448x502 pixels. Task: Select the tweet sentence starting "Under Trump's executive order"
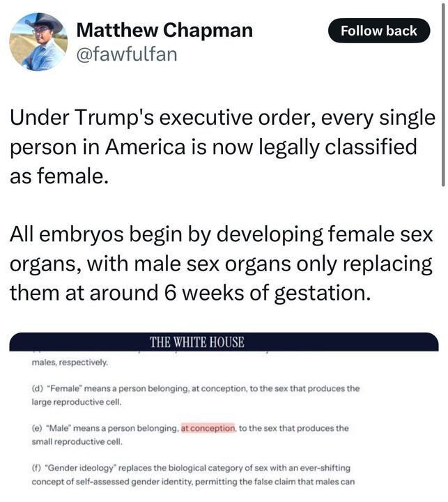coord(222,146)
